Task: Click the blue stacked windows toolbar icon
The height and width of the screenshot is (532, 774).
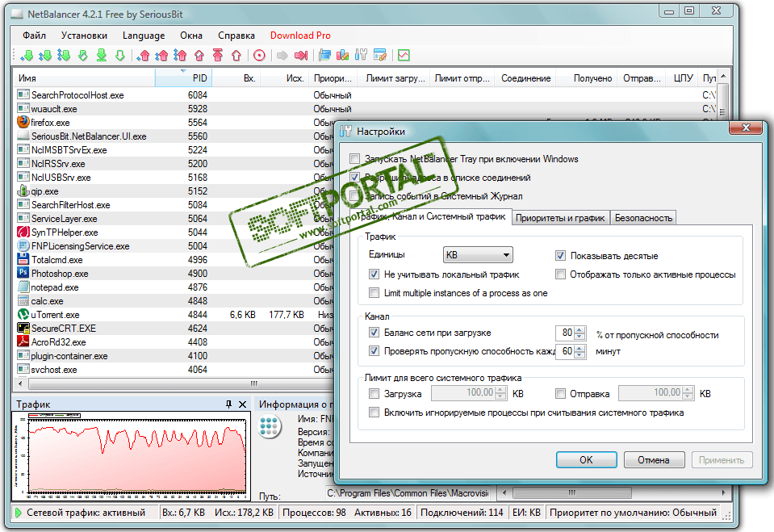Action: (x=324, y=56)
